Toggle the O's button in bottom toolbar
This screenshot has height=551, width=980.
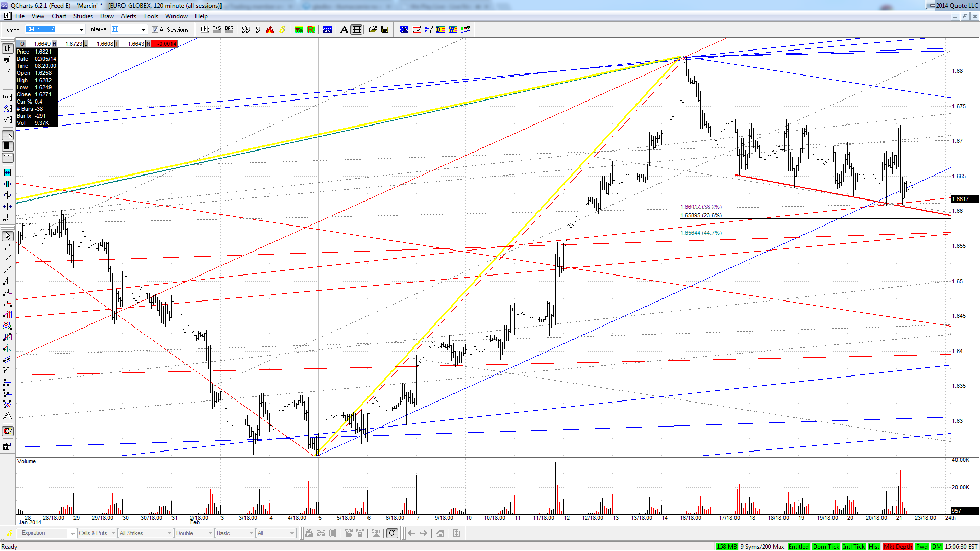click(392, 533)
